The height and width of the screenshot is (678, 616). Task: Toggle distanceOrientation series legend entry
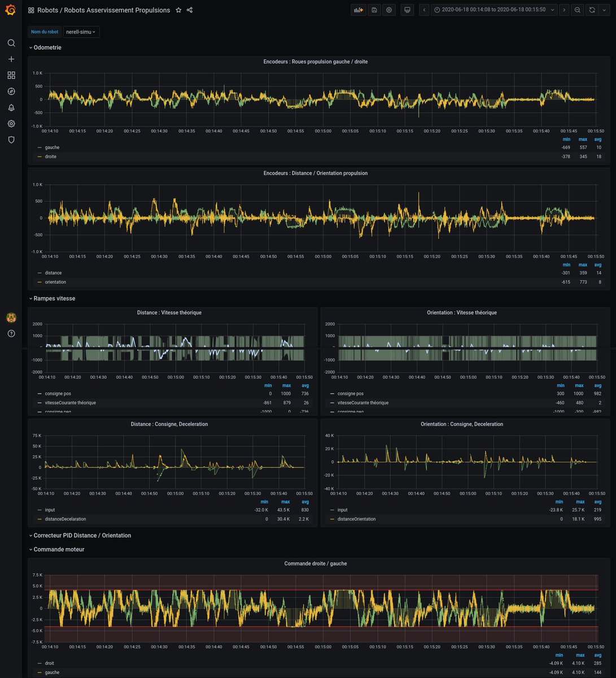[356, 519]
